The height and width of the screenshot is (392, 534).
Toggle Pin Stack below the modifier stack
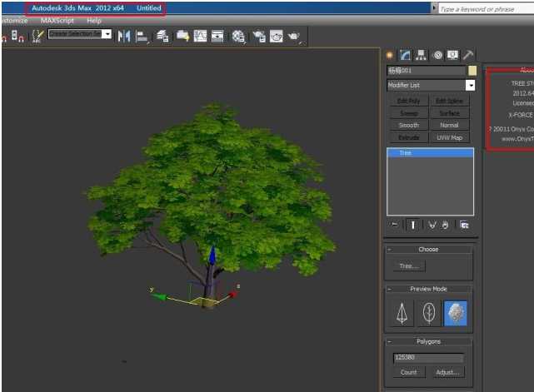394,225
